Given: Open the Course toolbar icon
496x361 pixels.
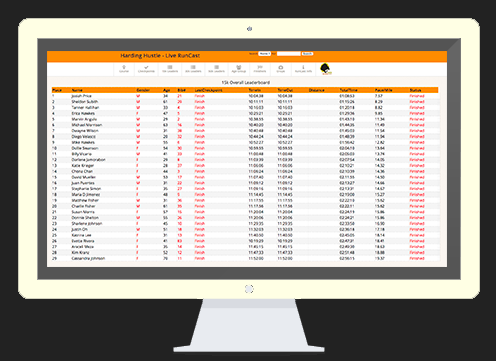Looking at the screenshot, I should [x=124, y=69].
